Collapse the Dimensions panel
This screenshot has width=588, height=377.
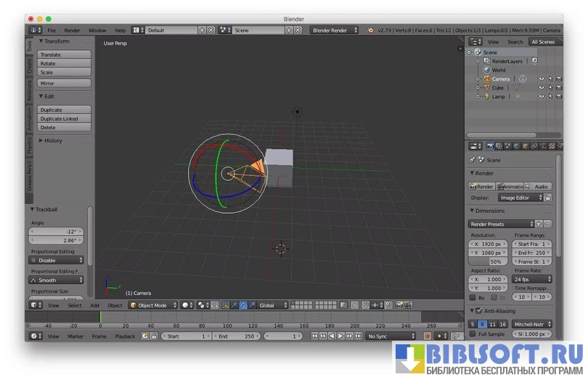coord(472,211)
